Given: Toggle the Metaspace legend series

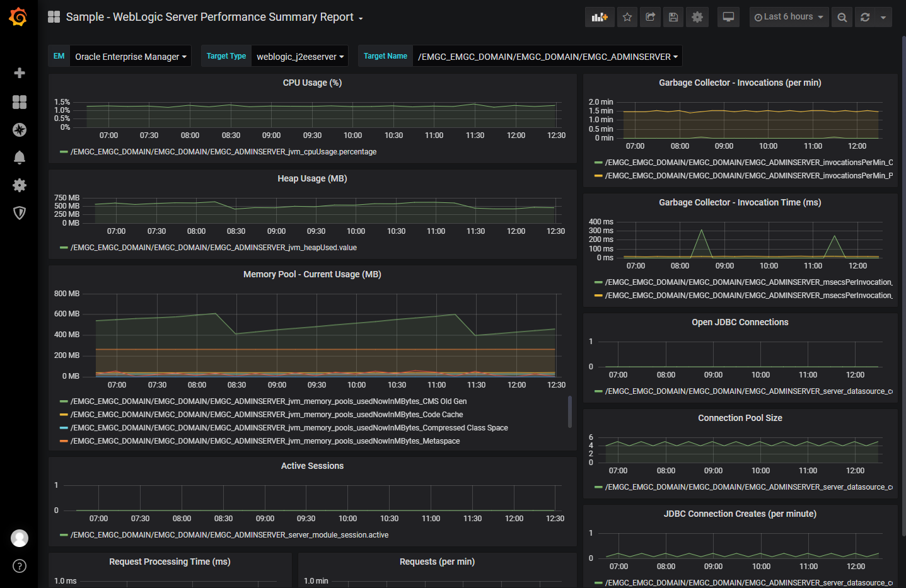Looking at the screenshot, I should pos(265,441).
